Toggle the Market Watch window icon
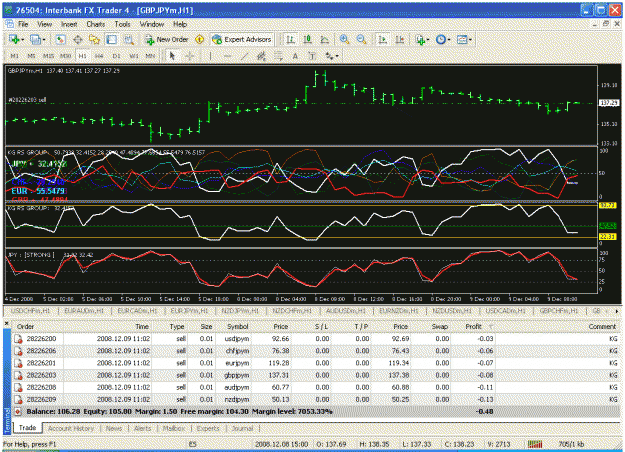 pos(60,39)
